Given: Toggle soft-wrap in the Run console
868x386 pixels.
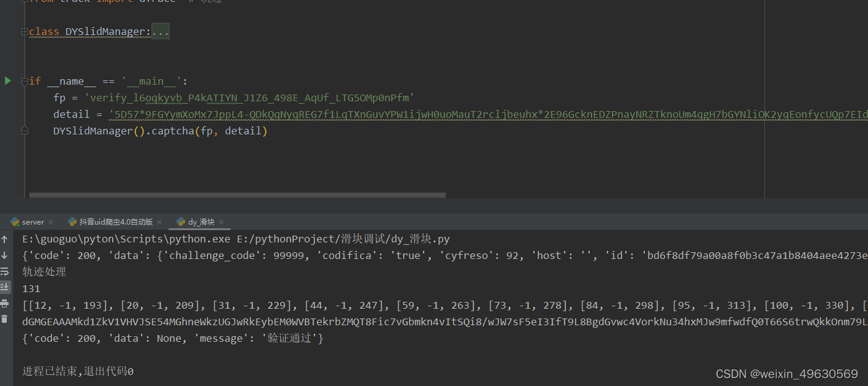Looking at the screenshot, I should 5,271.
